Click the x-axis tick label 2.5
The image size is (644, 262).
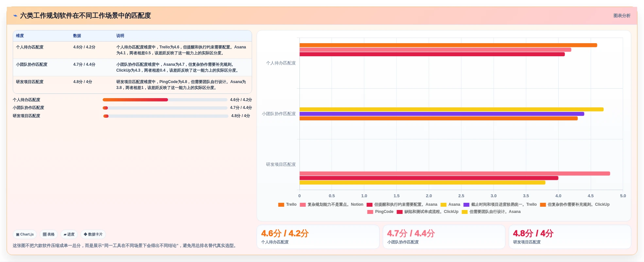(x=461, y=196)
